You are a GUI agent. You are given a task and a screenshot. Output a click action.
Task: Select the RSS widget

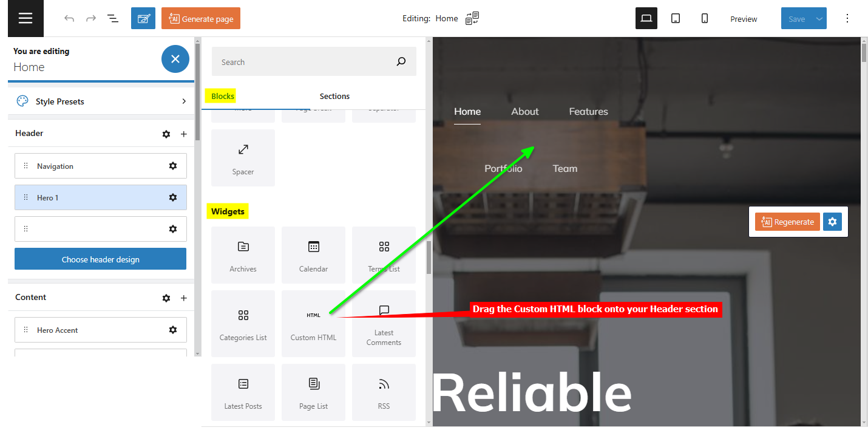[384, 392]
